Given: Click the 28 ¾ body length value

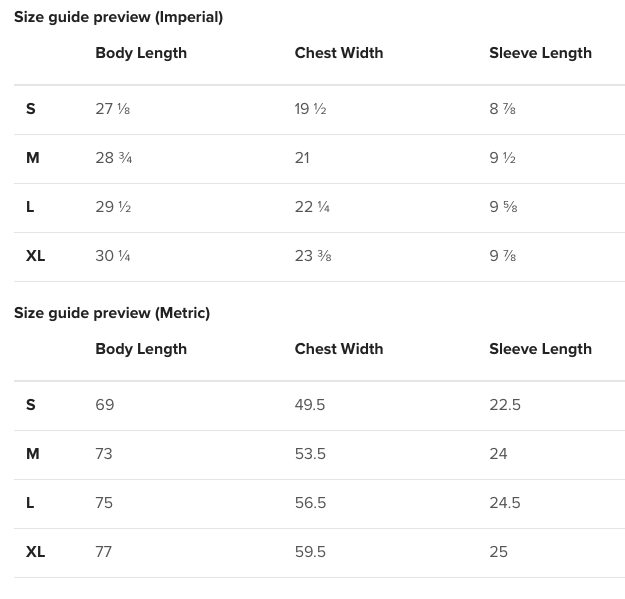Looking at the screenshot, I should 114,158.
